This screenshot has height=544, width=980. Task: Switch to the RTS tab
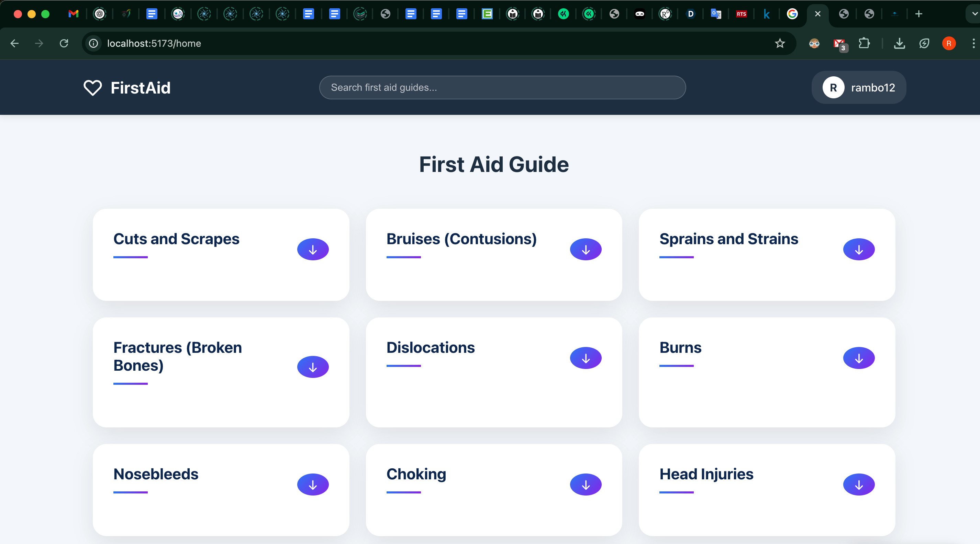[741, 14]
